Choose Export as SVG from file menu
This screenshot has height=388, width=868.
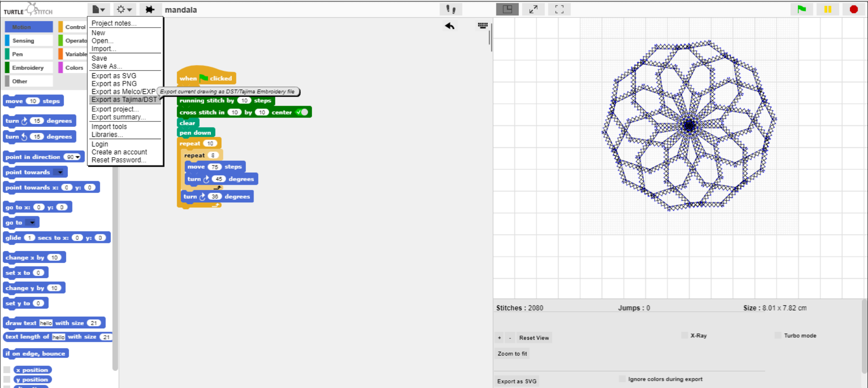coord(114,76)
